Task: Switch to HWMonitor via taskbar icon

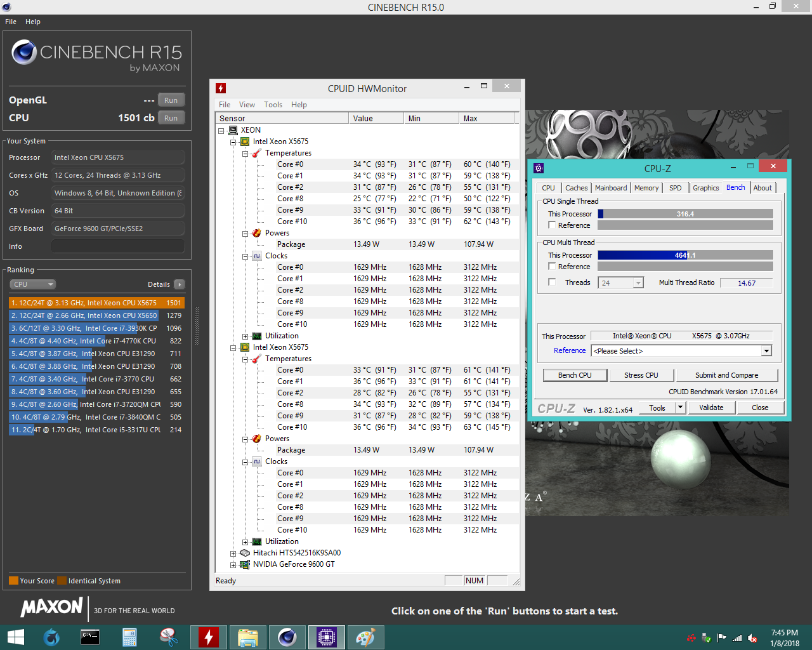Action: pos(208,637)
